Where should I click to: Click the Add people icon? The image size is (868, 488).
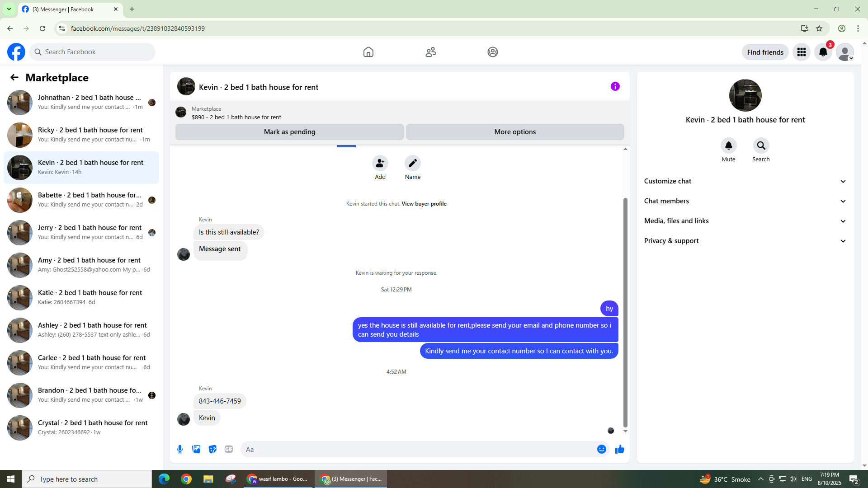click(x=380, y=163)
